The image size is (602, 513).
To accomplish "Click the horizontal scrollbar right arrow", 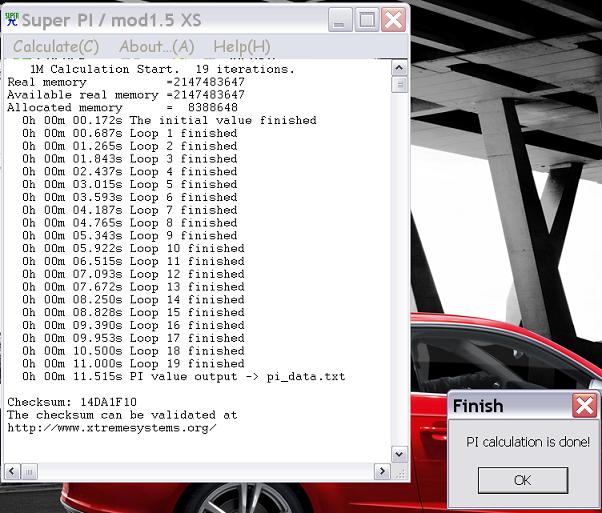I will coord(382,471).
